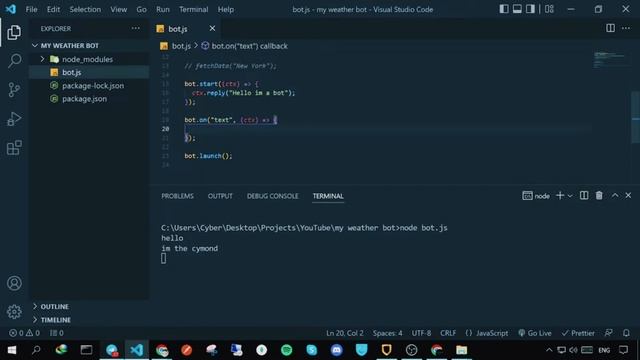Click the editor vertical scrollbar
This screenshot has height=360, width=640.
click(x=636, y=118)
